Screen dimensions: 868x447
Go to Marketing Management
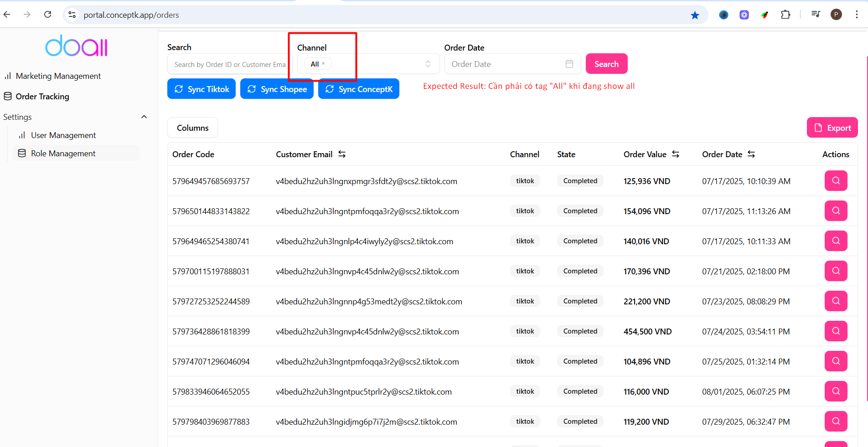58,76
